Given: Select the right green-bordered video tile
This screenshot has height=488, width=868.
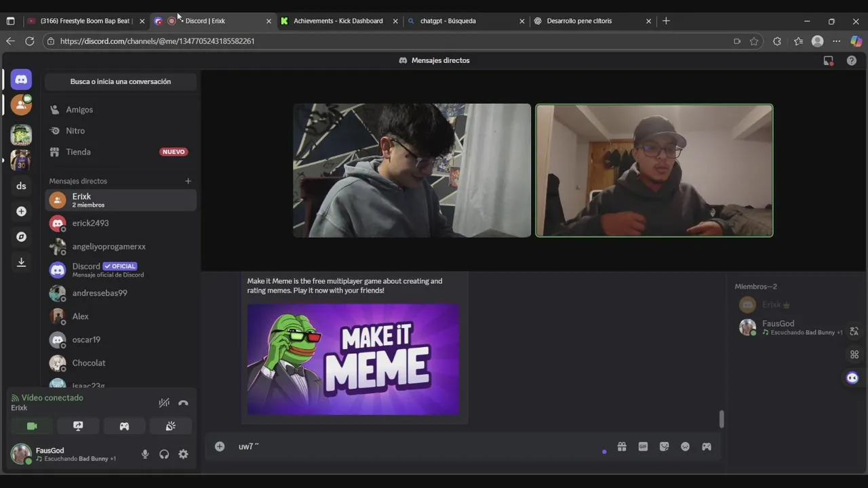Looking at the screenshot, I should [654, 170].
